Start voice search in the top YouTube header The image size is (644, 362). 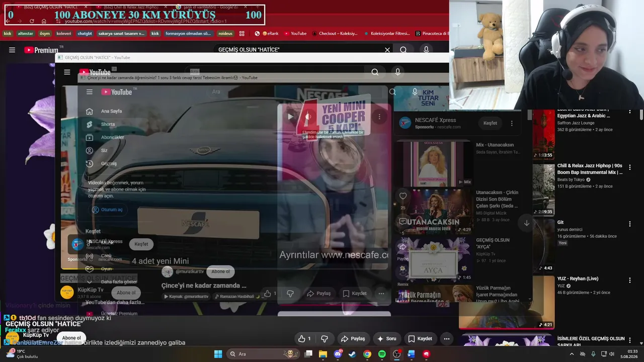tap(426, 50)
